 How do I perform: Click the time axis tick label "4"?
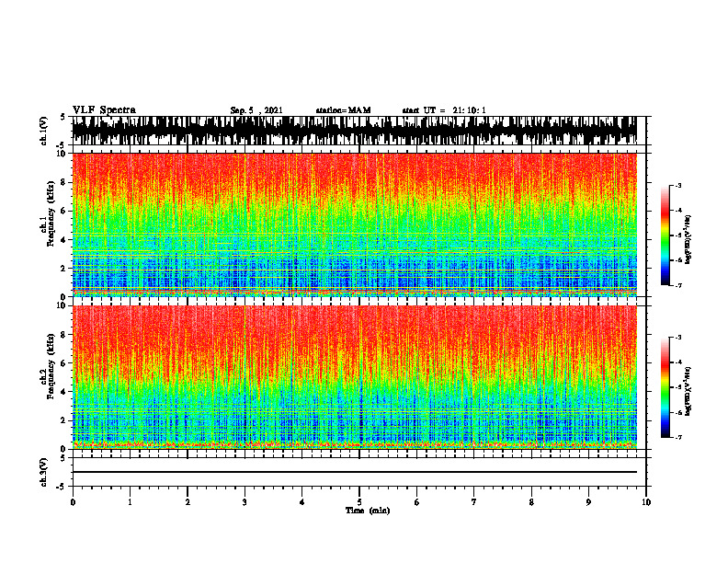click(x=302, y=502)
